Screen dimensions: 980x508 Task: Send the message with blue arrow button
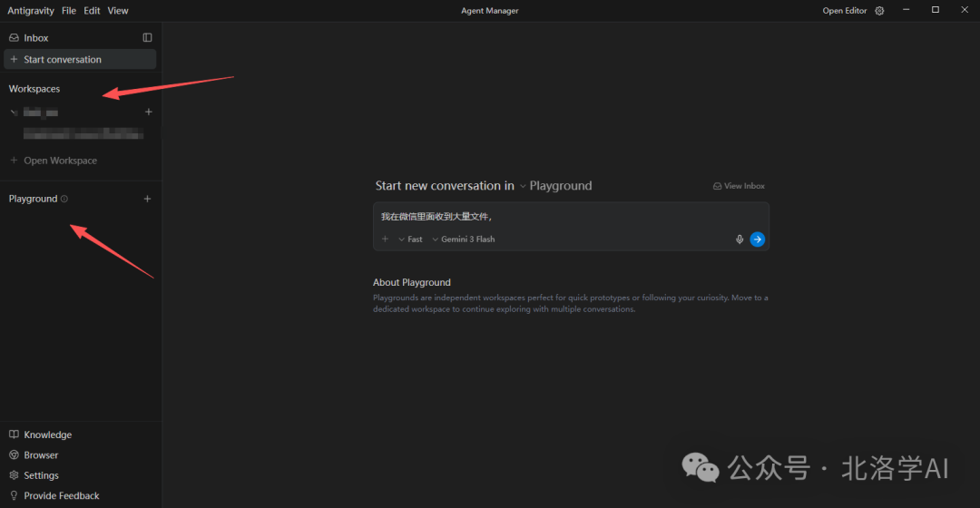(758, 239)
